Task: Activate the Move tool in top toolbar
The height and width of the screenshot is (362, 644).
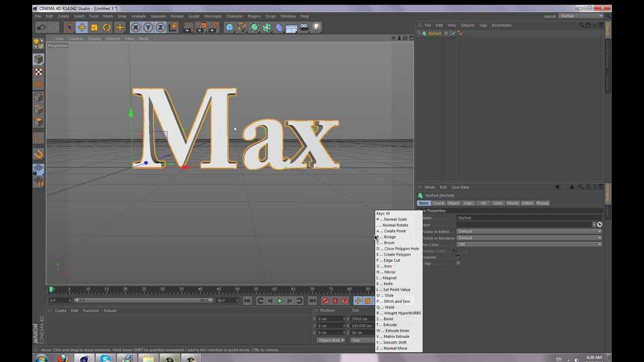Action: pyautogui.click(x=82, y=28)
